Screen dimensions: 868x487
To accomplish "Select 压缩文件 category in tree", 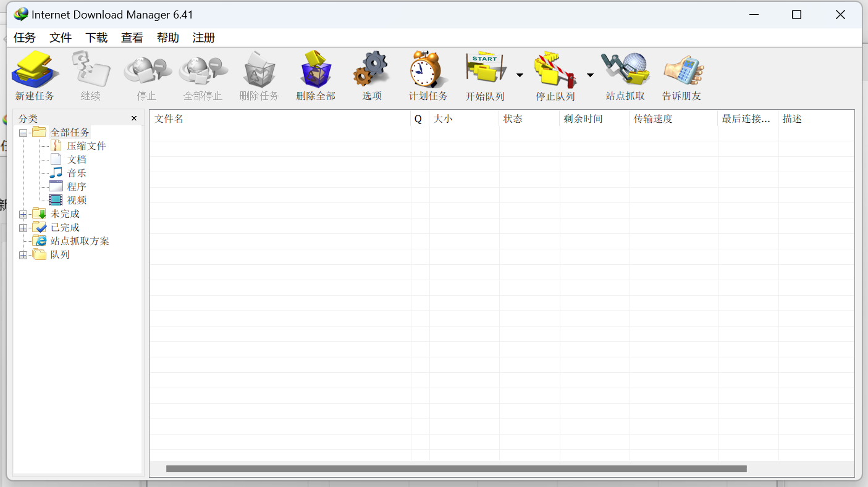I will [86, 146].
